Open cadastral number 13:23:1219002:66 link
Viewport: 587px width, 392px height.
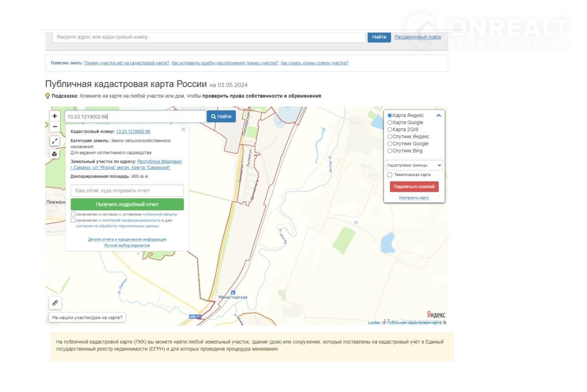click(133, 132)
